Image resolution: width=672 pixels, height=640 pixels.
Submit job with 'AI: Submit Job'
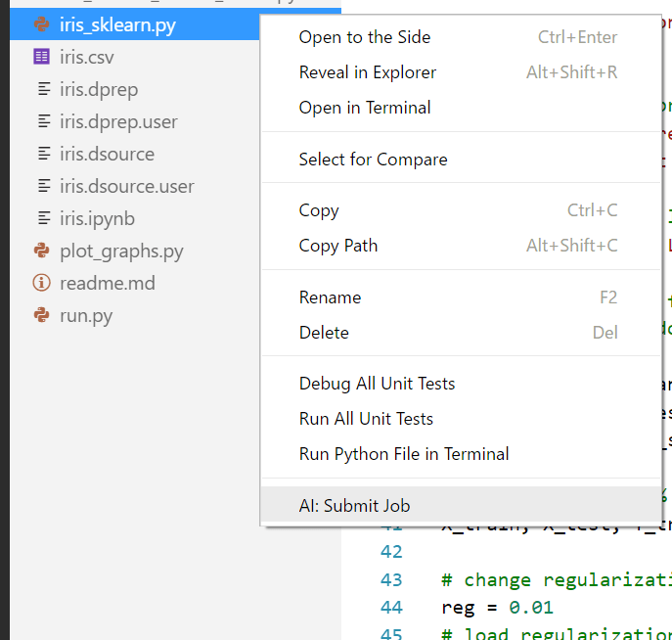[x=354, y=506]
